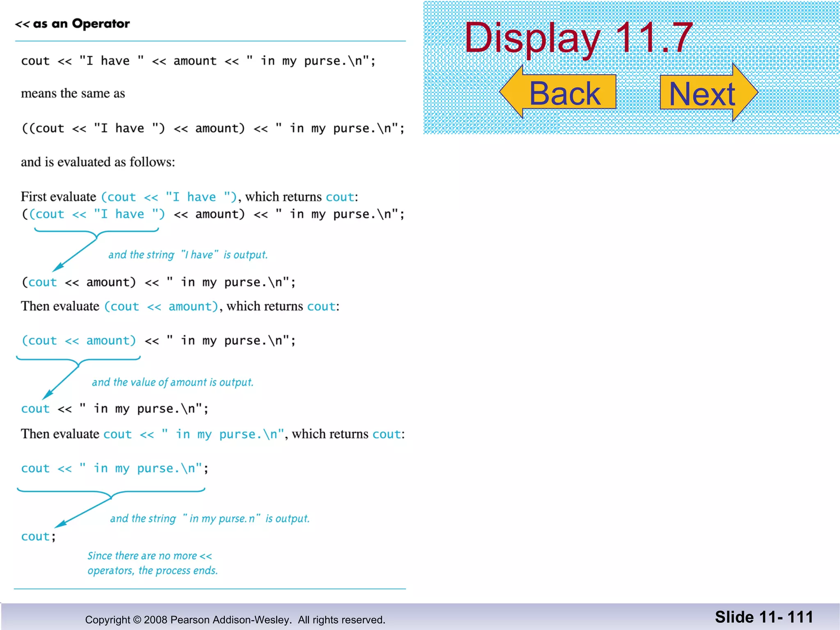
Task: Click the note 'and the string "I have" is output.'
Action: 188,255
